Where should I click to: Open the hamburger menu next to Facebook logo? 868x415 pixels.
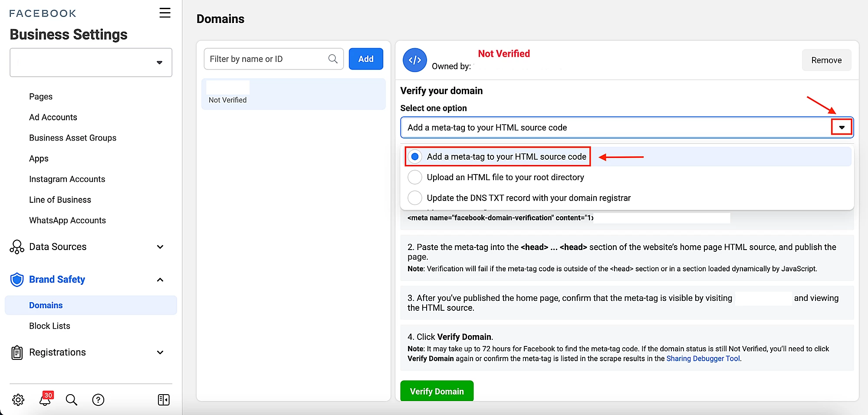click(165, 13)
